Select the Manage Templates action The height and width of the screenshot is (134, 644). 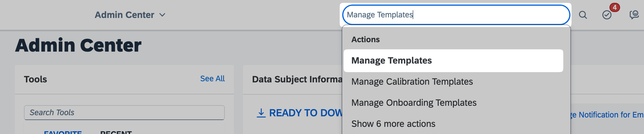(x=391, y=60)
